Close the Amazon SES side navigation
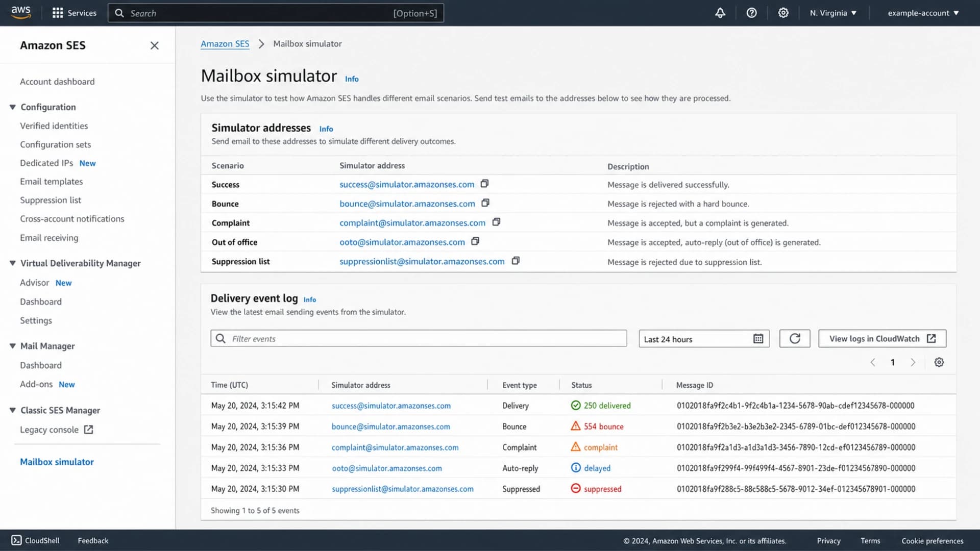Viewport: 980px width, 551px height. click(x=154, y=45)
